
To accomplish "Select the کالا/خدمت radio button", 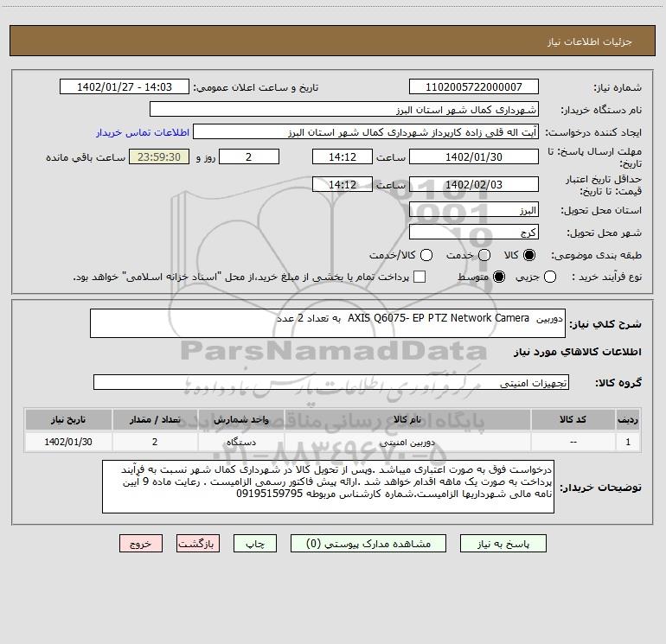I will point(426,255).
